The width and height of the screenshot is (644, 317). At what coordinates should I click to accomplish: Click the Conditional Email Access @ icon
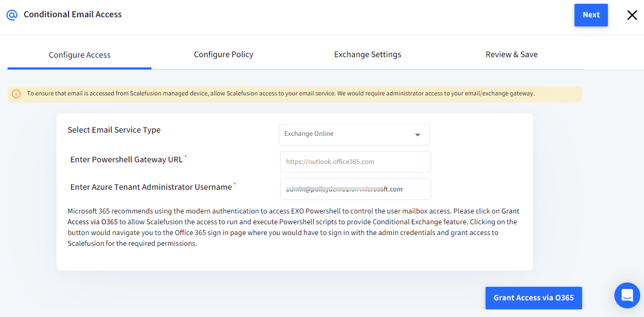pos(12,15)
